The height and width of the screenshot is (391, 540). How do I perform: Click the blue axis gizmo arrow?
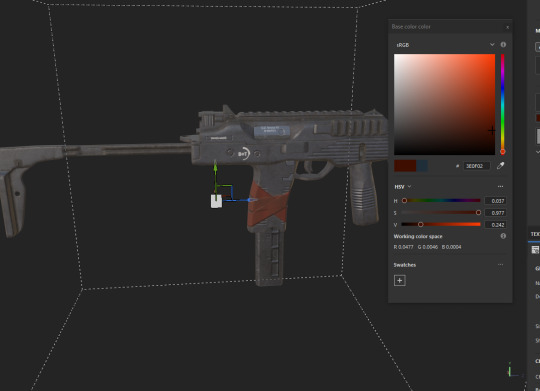(252, 200)
